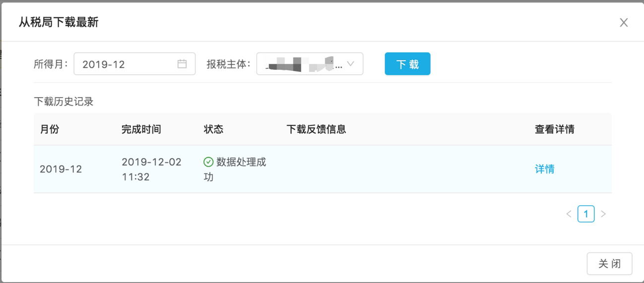Viewport: 644px width, 283px height.
Task: Select the 2019-12 history record row
Action: point(322,169)
